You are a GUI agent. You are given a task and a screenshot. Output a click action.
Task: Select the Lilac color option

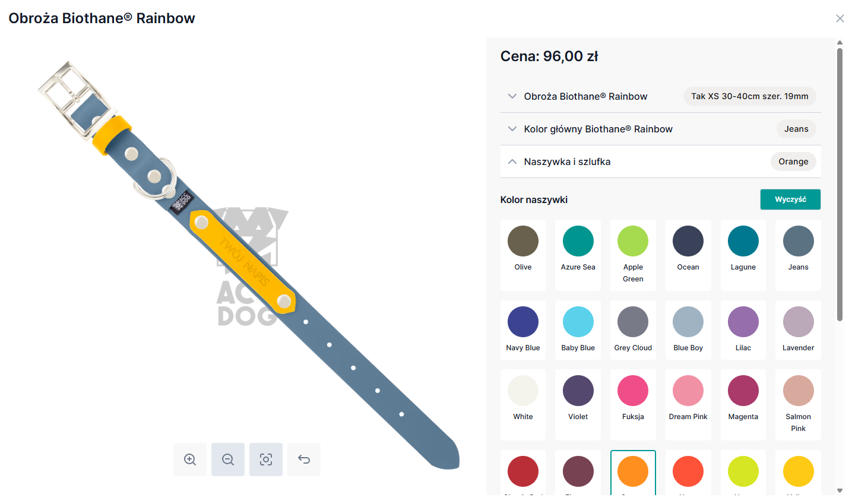coord(743,322)
